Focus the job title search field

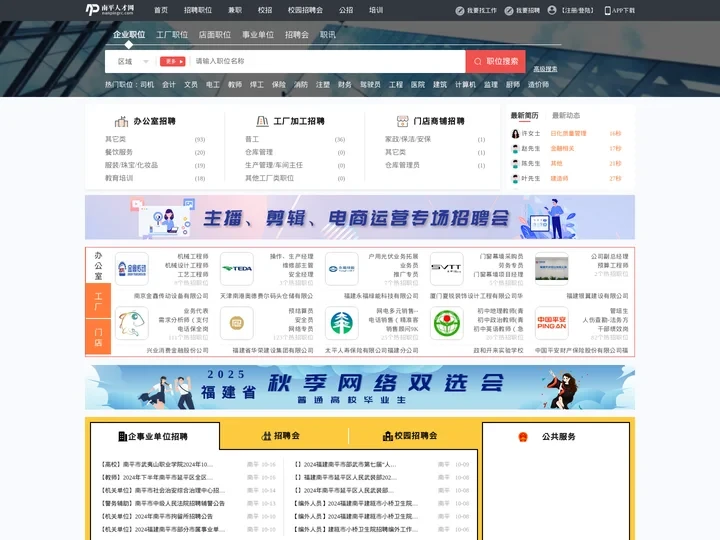(329, 62)
